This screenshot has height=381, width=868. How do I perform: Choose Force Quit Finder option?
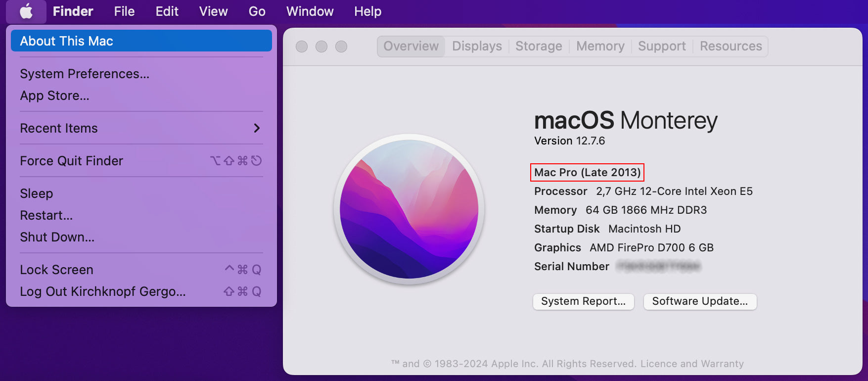[x=72, y=161]
